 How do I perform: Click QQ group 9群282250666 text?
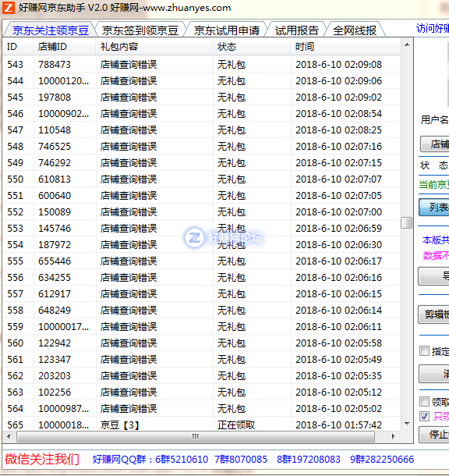point(382,460)
